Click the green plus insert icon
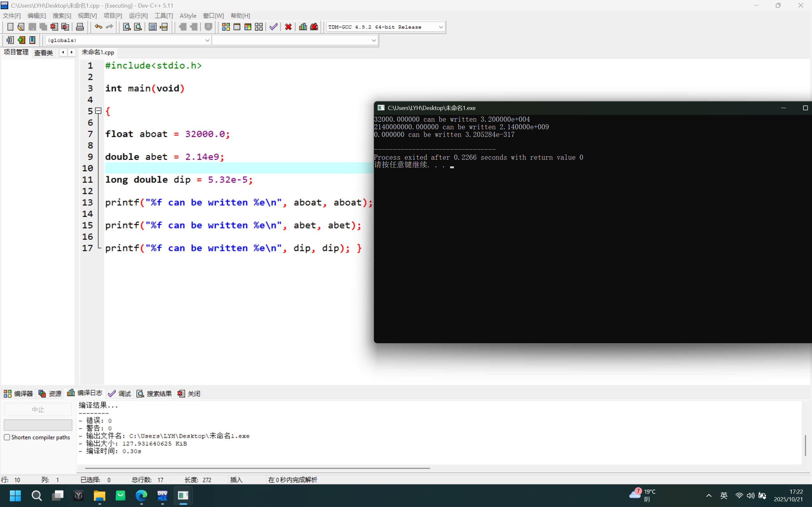The height and width of the screenshot is (507, 812). [21, 40]
